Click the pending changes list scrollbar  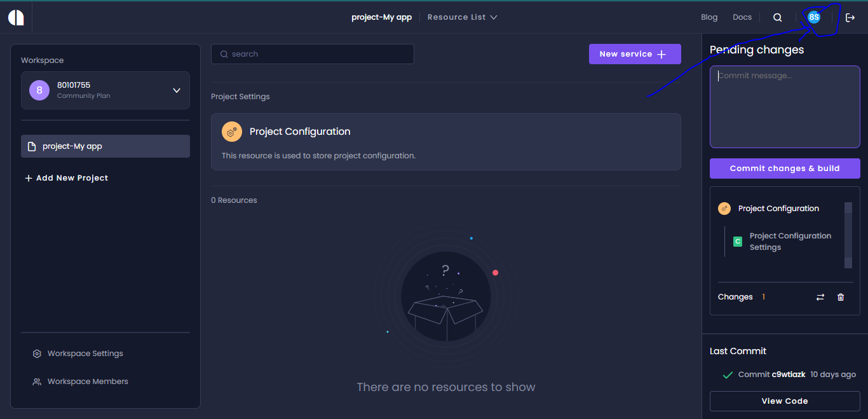(x=848, y=235)
